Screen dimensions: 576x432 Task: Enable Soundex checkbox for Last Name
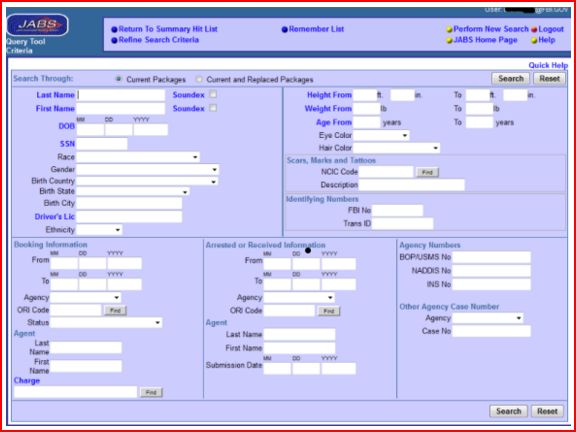[x=213, y=94]
